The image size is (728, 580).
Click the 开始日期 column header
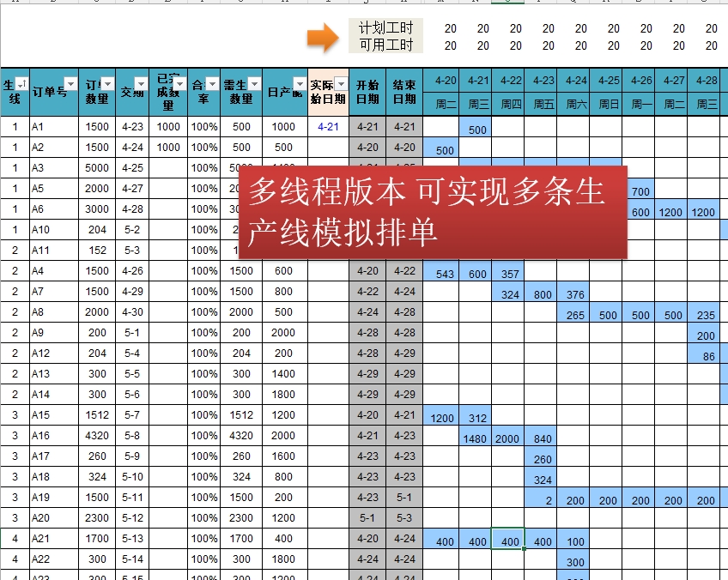coord(367,92)
